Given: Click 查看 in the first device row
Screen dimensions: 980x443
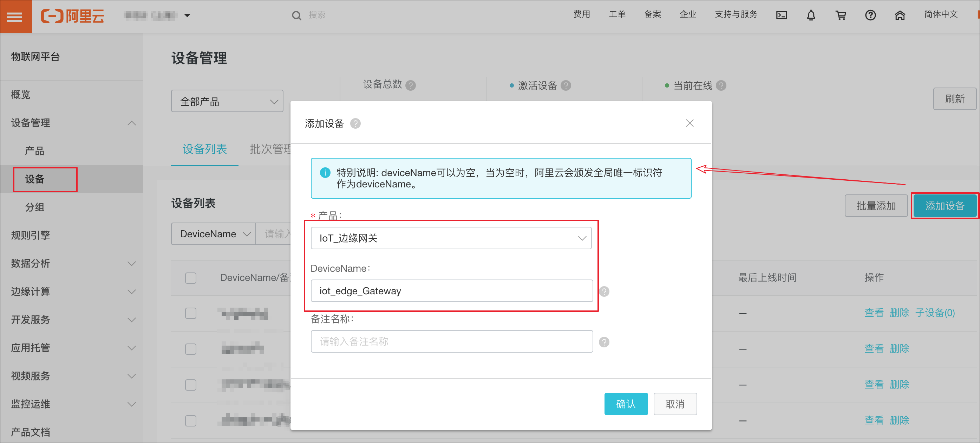Looking at the screenshot, I should [x=874, y=313].
